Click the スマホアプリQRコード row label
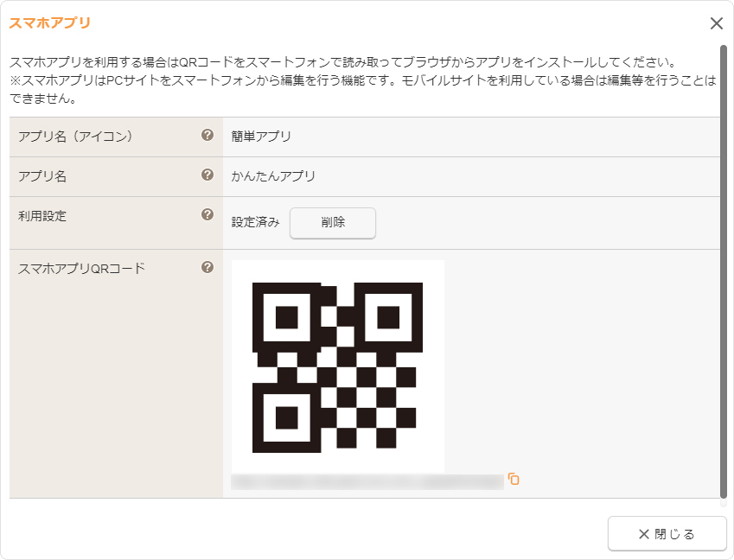This screenshot has height=560, width=734. [x=81, y=269]
